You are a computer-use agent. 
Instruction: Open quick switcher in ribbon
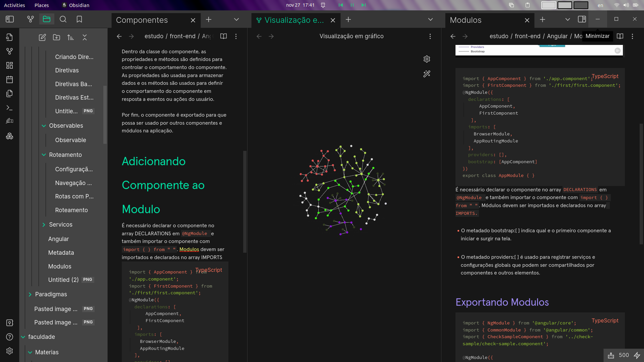[9, 37]
